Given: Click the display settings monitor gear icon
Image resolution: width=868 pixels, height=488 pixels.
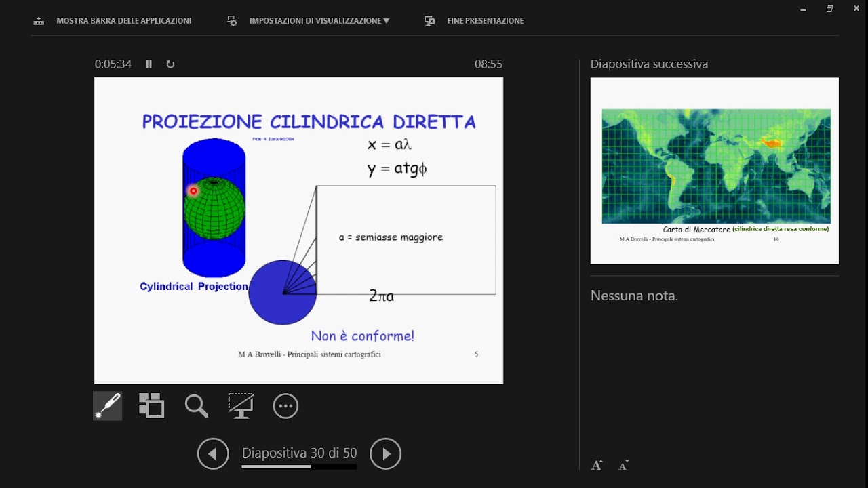Looking at the screenshot, I should tap(232, 21).
